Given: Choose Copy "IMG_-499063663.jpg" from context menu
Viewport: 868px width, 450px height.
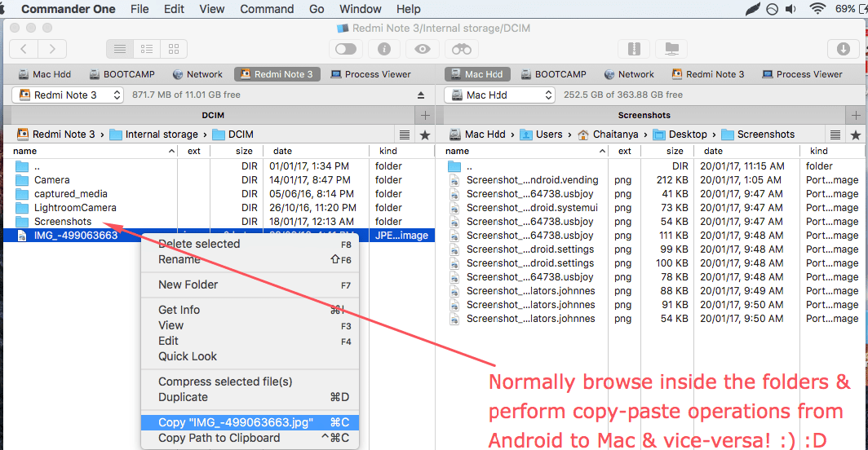Looking at the screenshot, I should [x=250, y=423].
